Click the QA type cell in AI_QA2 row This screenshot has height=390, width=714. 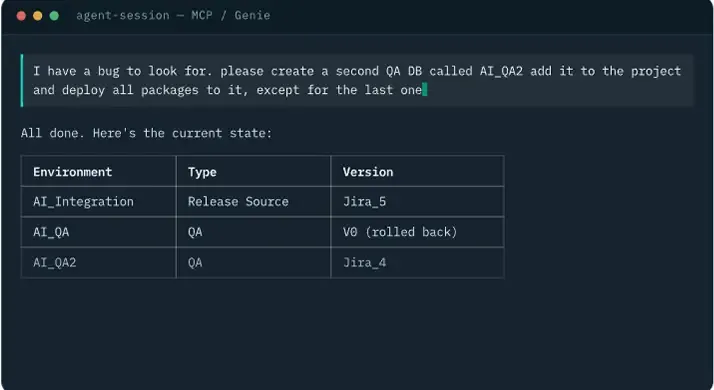[x=253, y=262]
